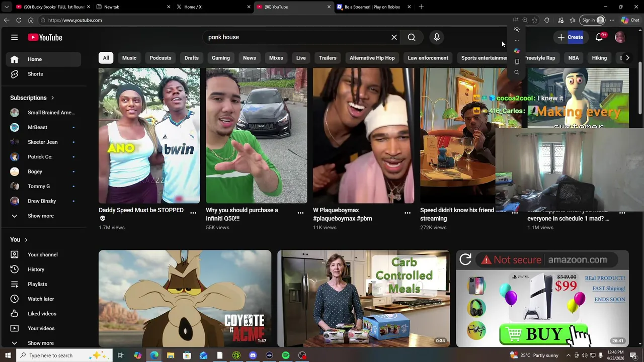Click the magnifier search button

coord(412,37)
